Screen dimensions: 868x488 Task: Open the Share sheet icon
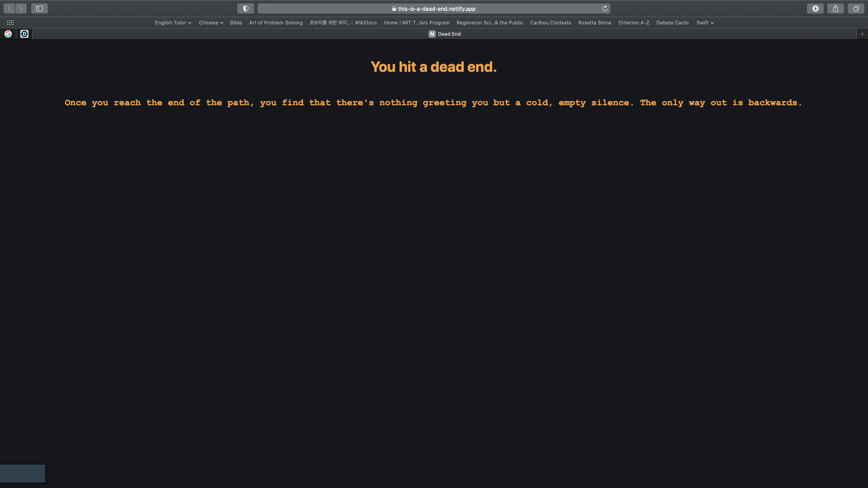835,9
